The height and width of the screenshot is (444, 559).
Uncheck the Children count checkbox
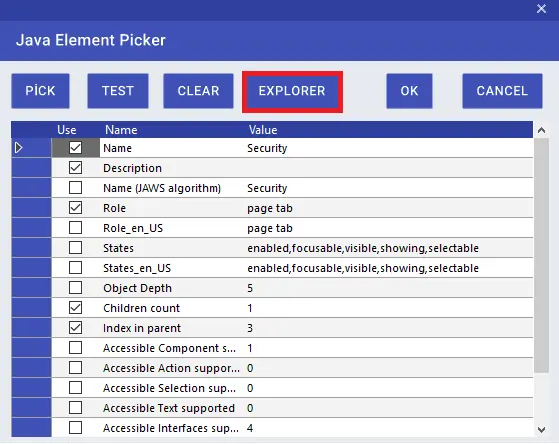coord(76,307)
